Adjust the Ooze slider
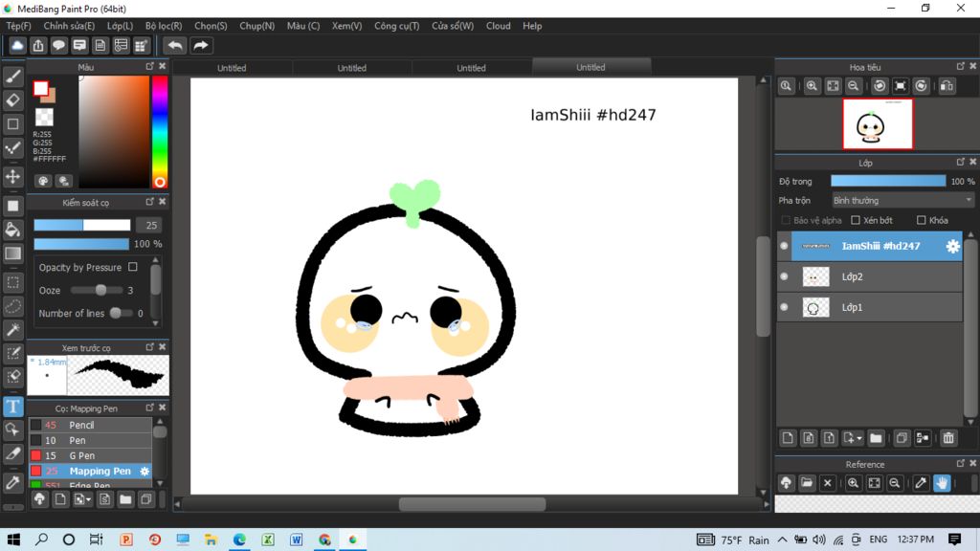 97,291
